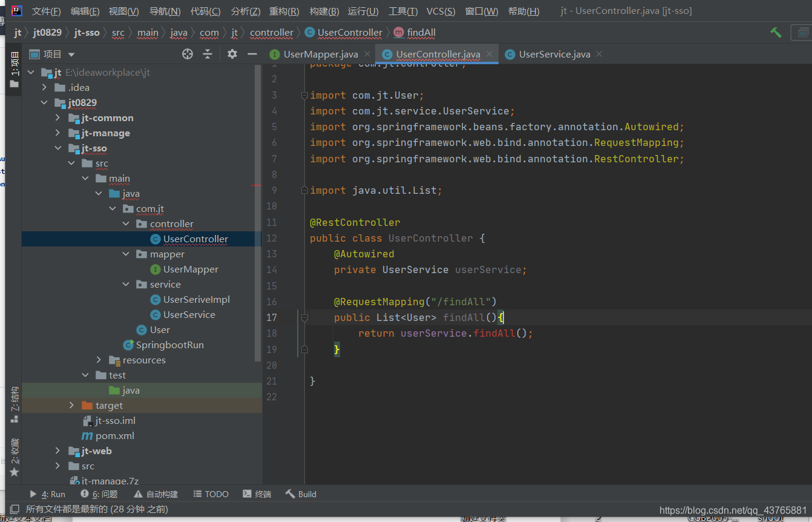
Task: Open the 重构(R) menu
Action: click(x=284, y=11)
